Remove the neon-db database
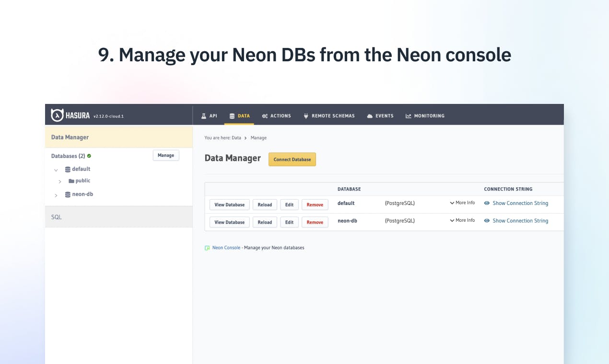609x364 pixels. coord(315,222)
